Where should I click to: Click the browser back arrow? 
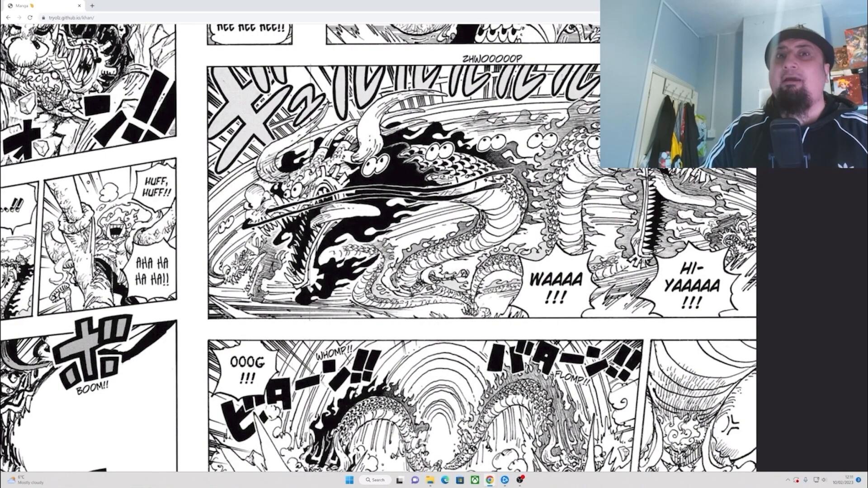(8, 18)
